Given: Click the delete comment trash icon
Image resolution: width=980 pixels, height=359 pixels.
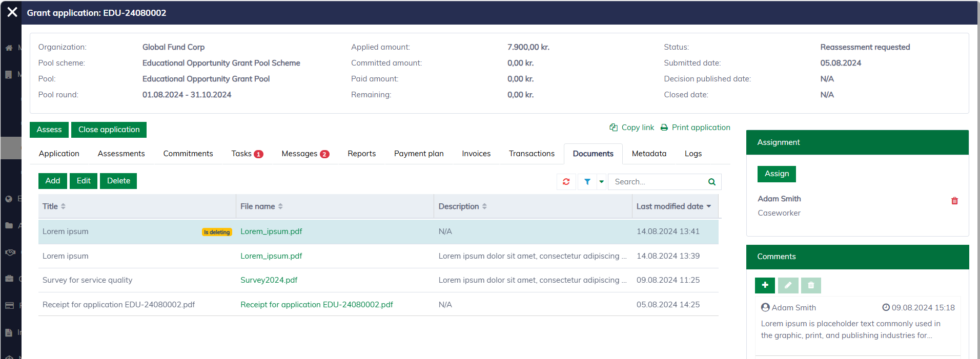Looking at the screenshot, I should pyautogui.click(x=811, y=285).
